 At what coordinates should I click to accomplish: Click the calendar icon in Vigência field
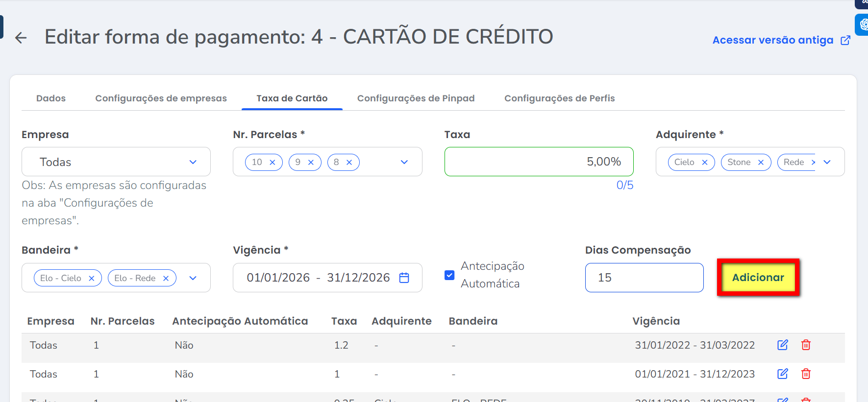404,278
